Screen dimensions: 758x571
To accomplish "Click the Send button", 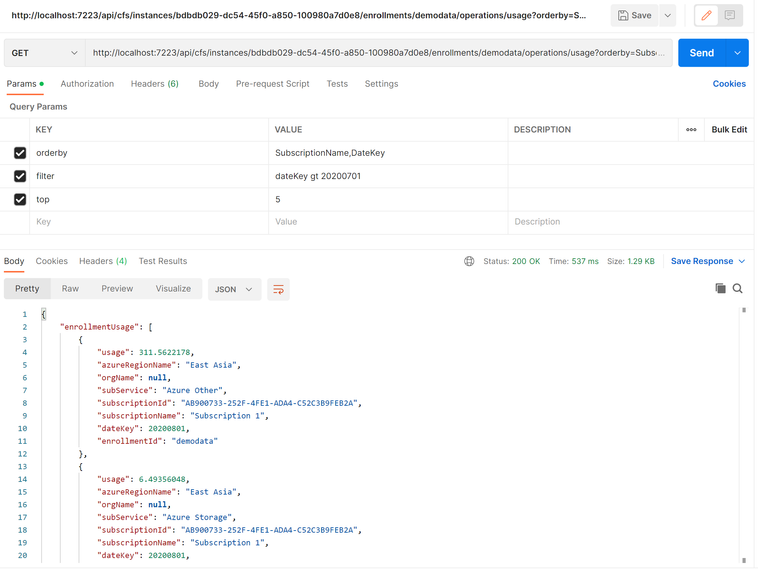I will coord(701,53).
